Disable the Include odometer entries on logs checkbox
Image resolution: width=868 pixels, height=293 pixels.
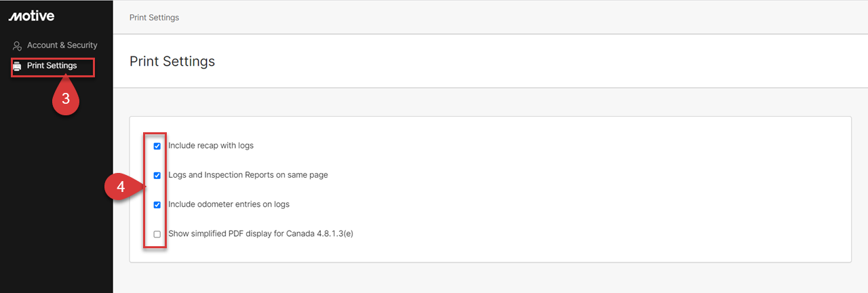click(x=157, y=204)
